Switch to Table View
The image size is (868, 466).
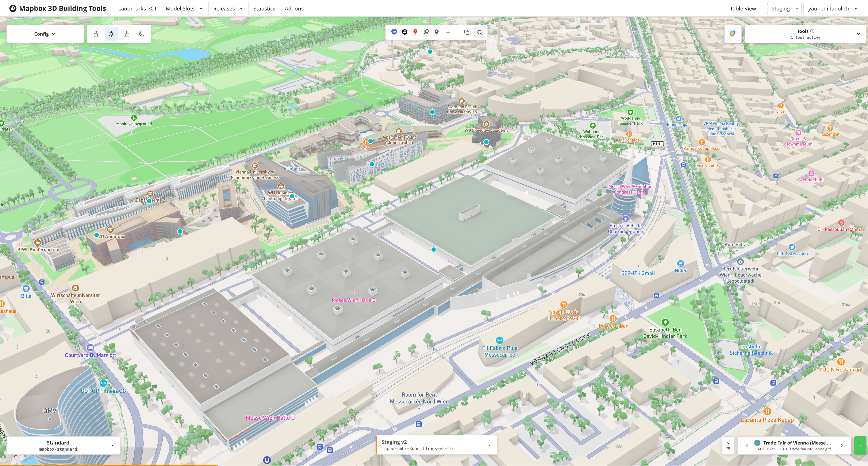[743, 8]
